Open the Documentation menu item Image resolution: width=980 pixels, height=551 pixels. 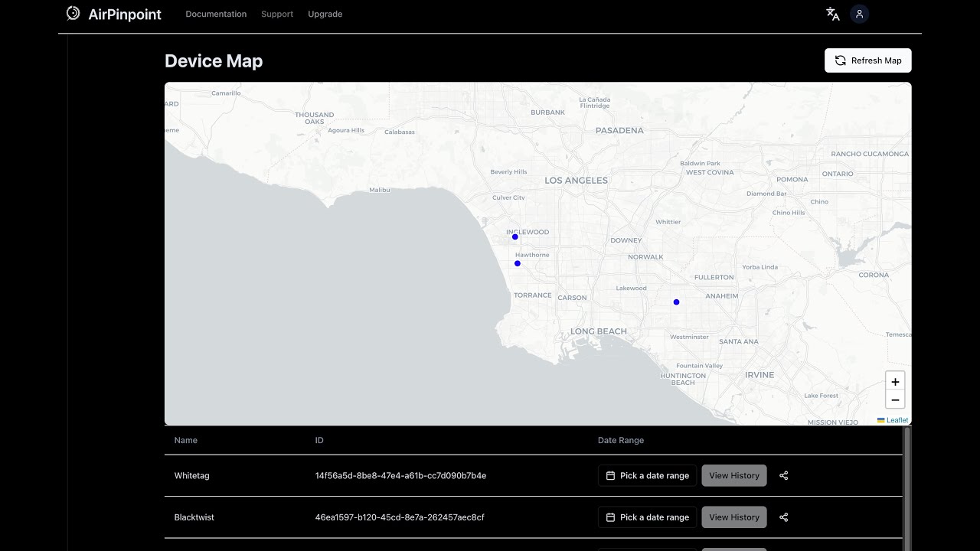[216, 14]
